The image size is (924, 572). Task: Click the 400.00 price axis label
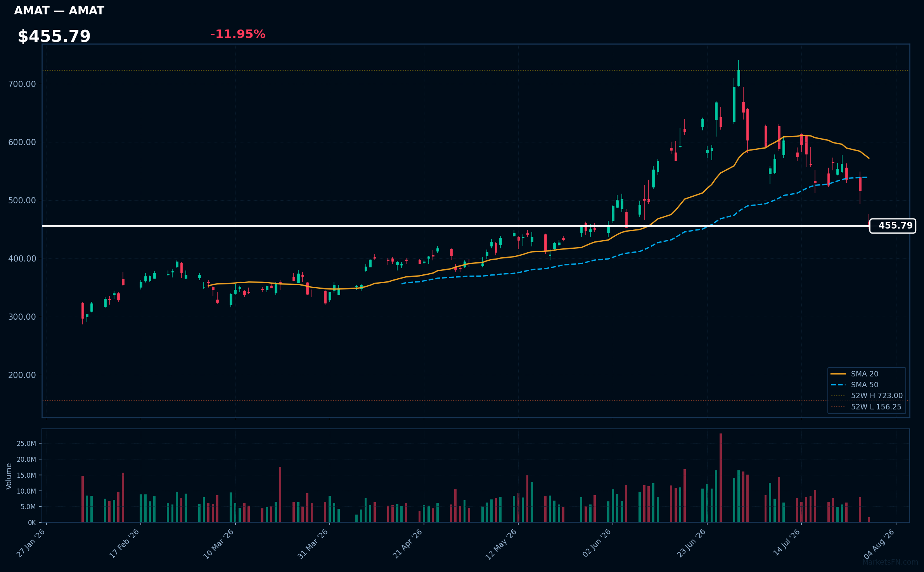point(22,258)
